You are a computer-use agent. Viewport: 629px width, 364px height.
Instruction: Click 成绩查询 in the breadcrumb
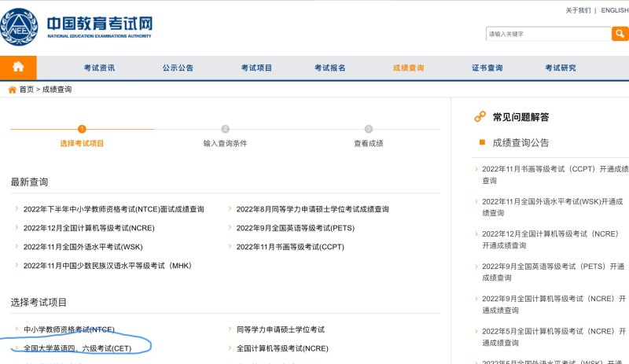pos(57,90)
